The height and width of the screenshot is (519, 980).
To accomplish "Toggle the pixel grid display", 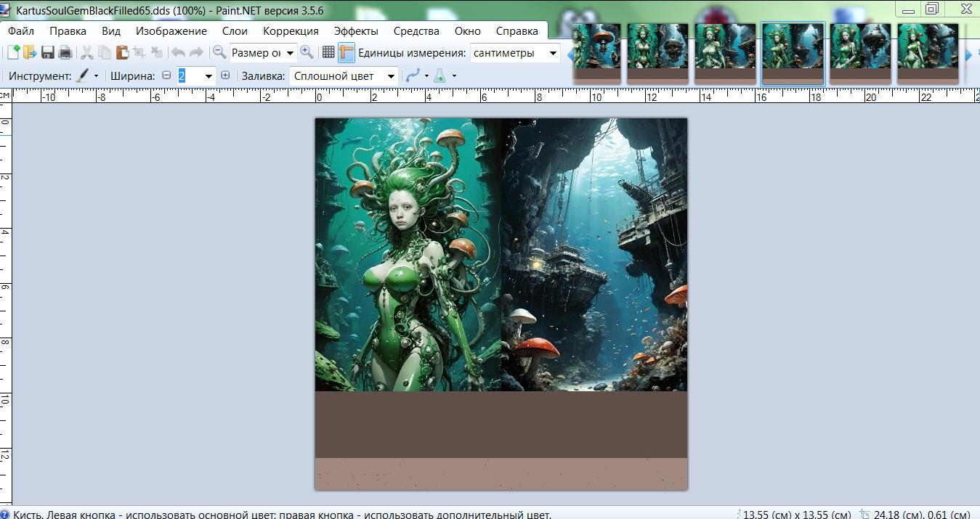I will pyautogui.click(x=328, y=52).
